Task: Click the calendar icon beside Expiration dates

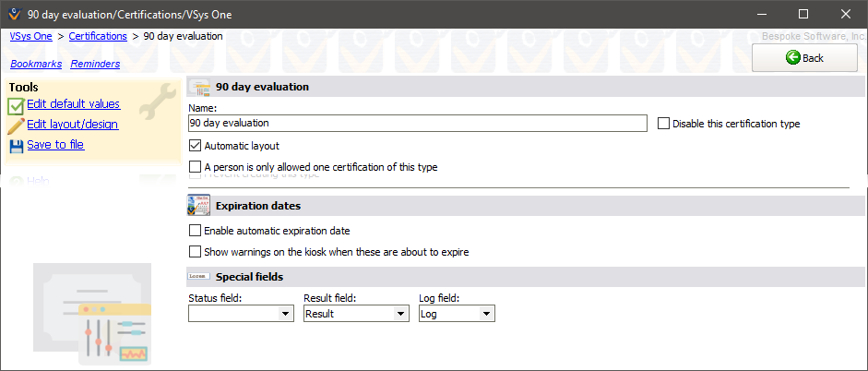Action: [x=199, y=206]
